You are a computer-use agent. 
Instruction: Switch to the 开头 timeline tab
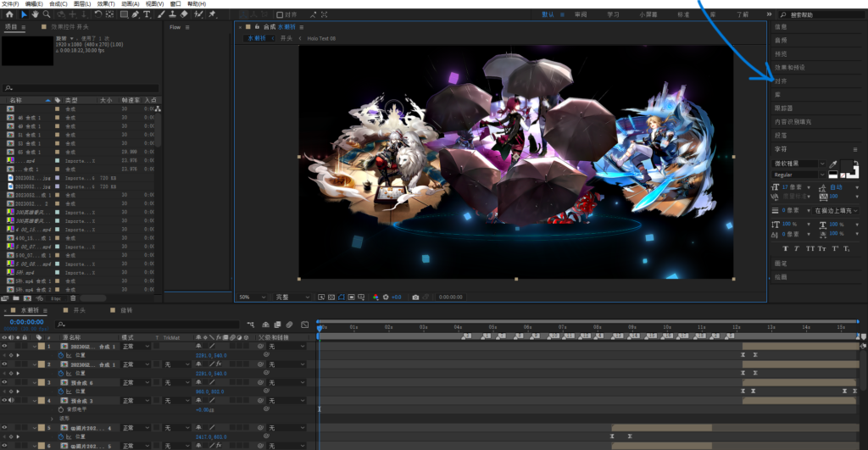pyautogui.click(x=80, y=310)
